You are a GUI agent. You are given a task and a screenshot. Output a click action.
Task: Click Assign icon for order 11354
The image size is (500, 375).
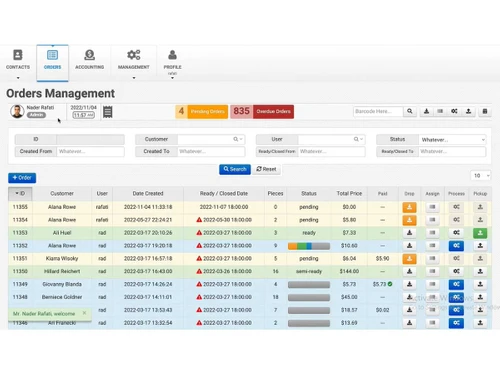[432, 220]
